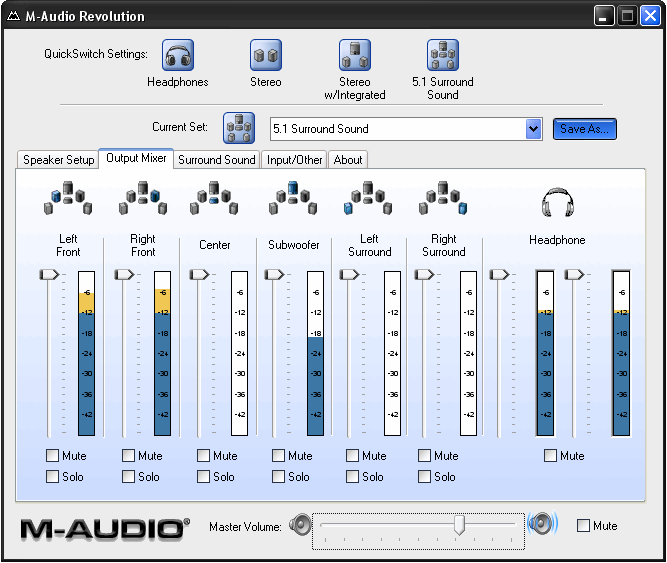Click the Subwoofer speaker layout icon
Image resolution: width=667 pixels, height=563 pixels.
tap(293, 198)
